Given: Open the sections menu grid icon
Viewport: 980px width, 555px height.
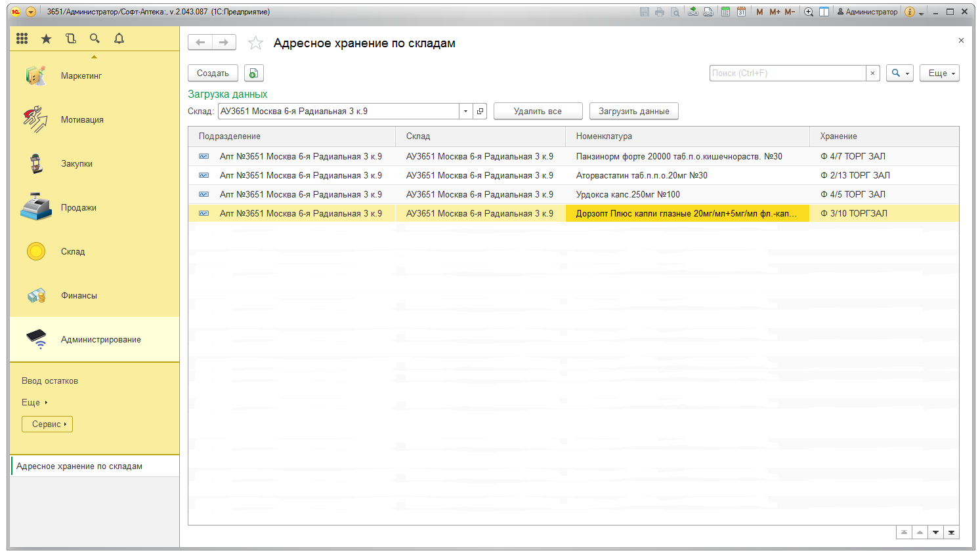Looking at the screenshot, I should [x=22, y=39].
